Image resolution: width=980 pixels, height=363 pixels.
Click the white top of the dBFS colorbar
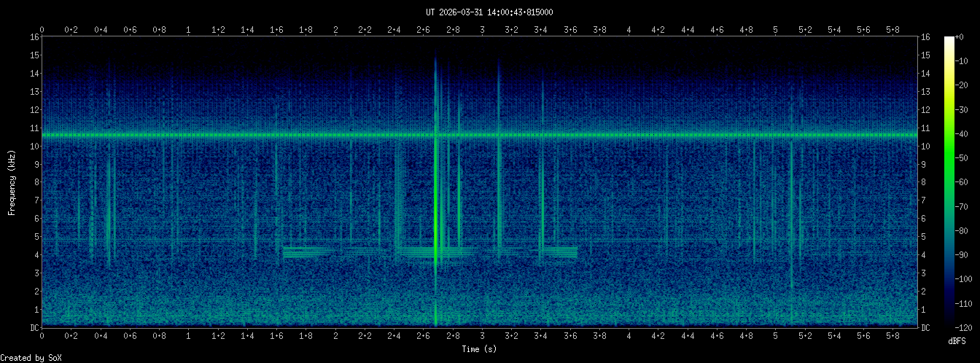point(949,39)
